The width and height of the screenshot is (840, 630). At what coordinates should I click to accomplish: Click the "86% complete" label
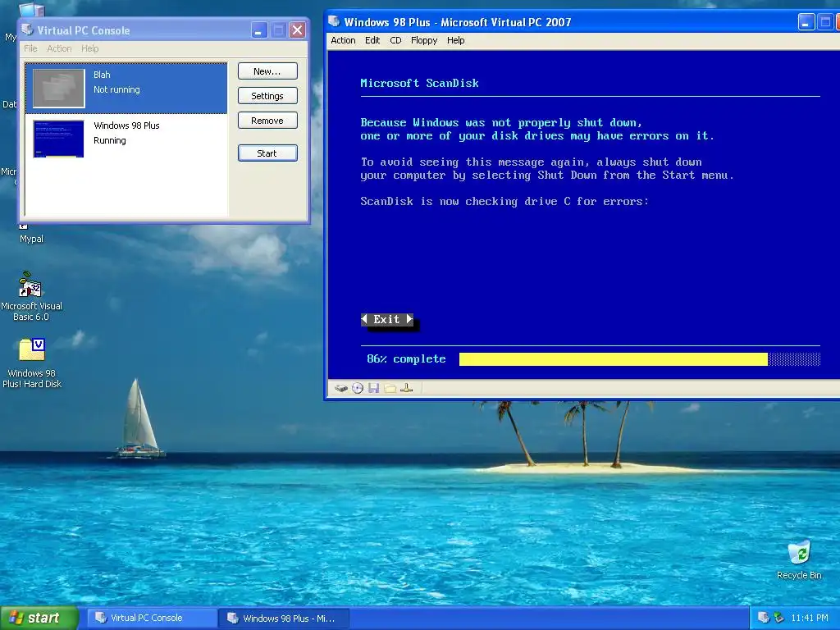pos(406,359)
